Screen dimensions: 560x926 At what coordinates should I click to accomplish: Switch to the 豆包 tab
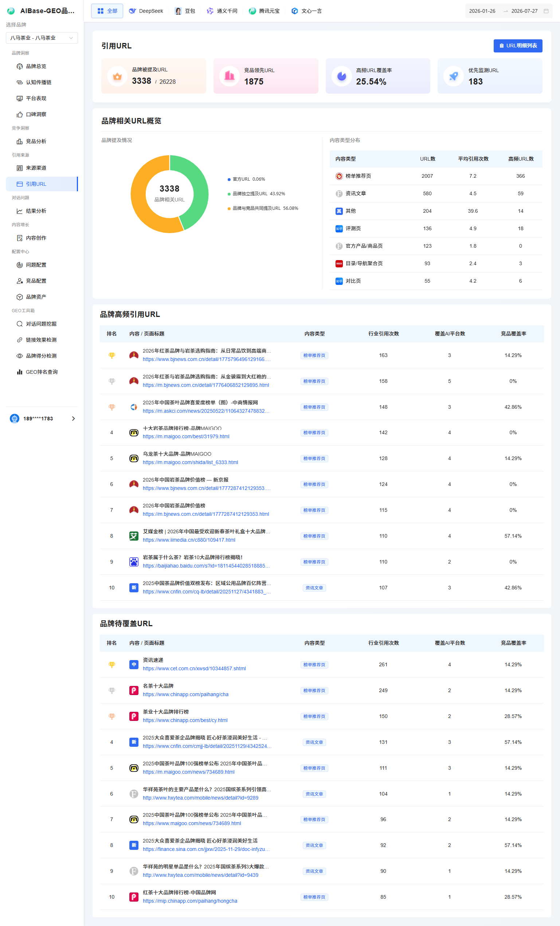(x=185, y=11)
